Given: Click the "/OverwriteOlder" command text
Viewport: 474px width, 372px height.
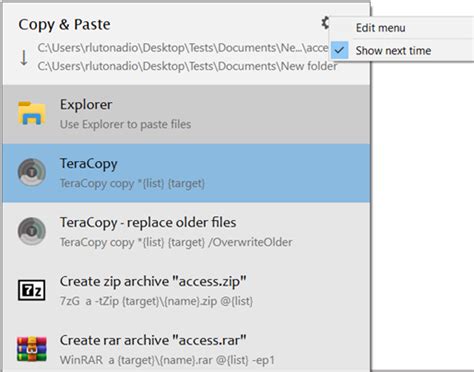Looking at the screenshot, I should (x=250, y=242).
